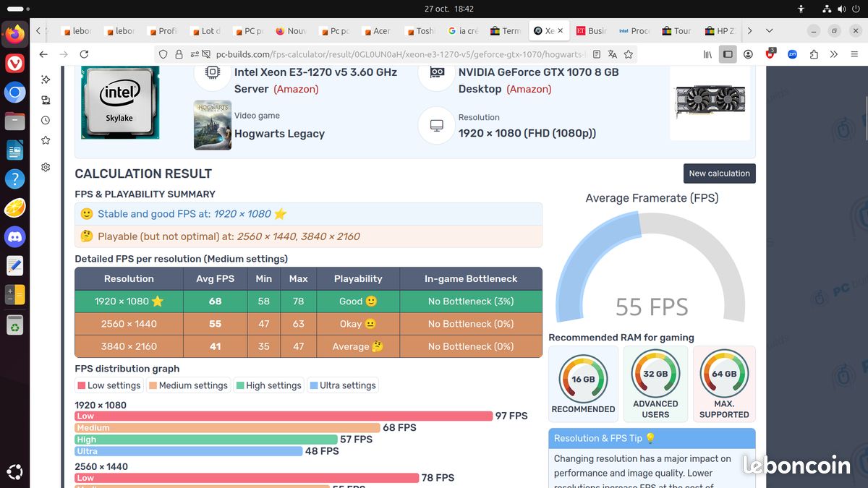
Task: Bookmark this page with the star icon
Action: [x=629, y=54]
